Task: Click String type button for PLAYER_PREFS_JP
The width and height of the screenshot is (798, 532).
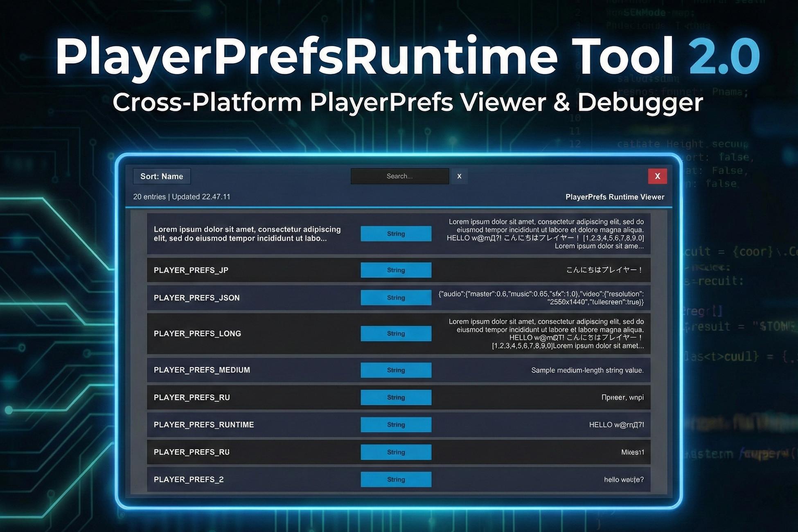Action: point(396,270)
